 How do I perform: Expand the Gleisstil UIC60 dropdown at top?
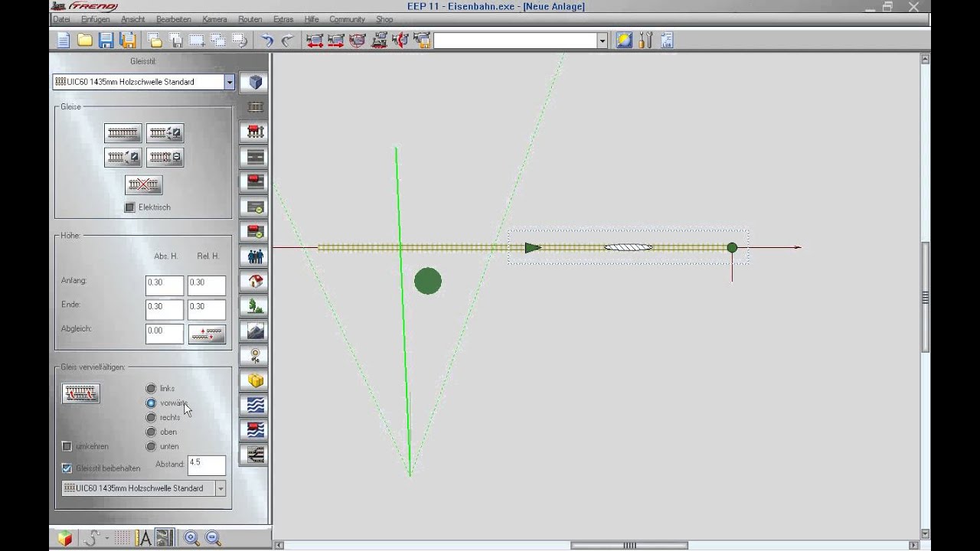pyautogui.click(x=229, y=82)
